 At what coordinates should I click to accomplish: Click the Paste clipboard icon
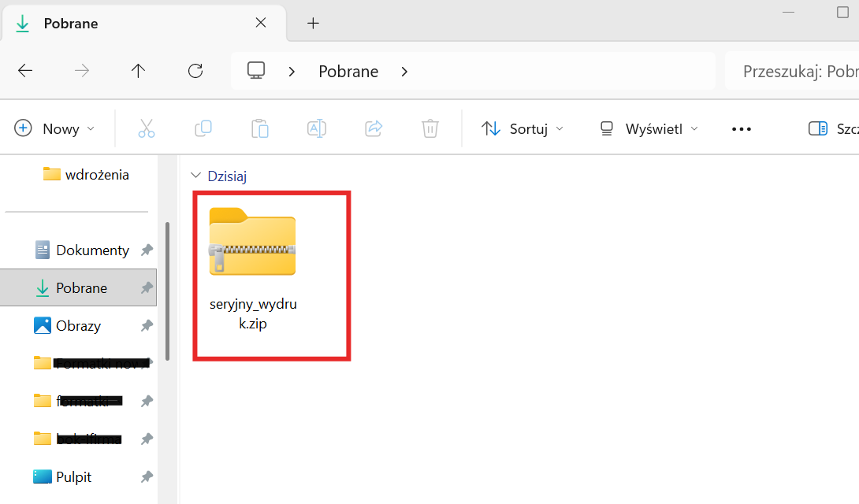pos(260,128)
